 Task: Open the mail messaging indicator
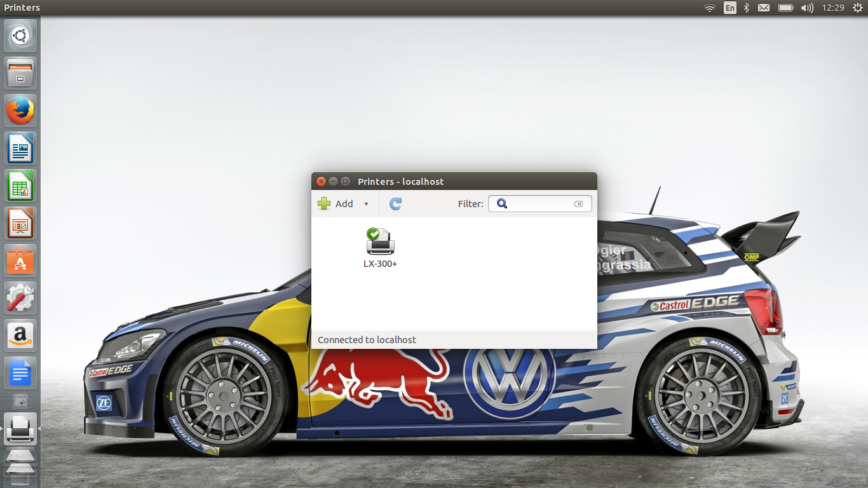[764, 8]
